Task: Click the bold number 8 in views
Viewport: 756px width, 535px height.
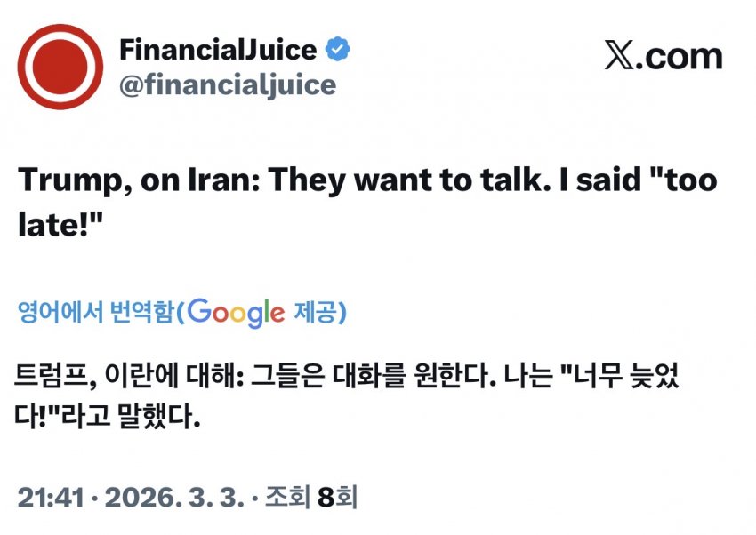Action: pyautogui.click(x=324, y=497)
